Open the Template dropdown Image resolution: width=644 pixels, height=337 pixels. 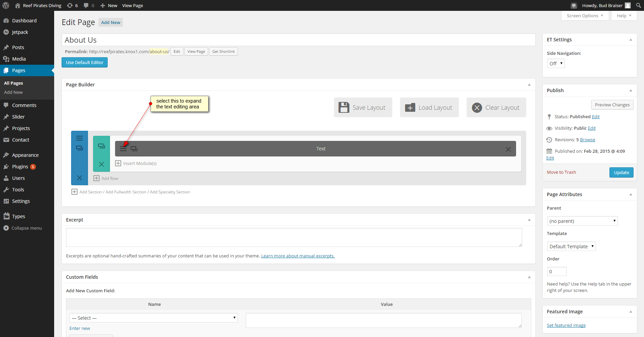(x=571, y=246)
